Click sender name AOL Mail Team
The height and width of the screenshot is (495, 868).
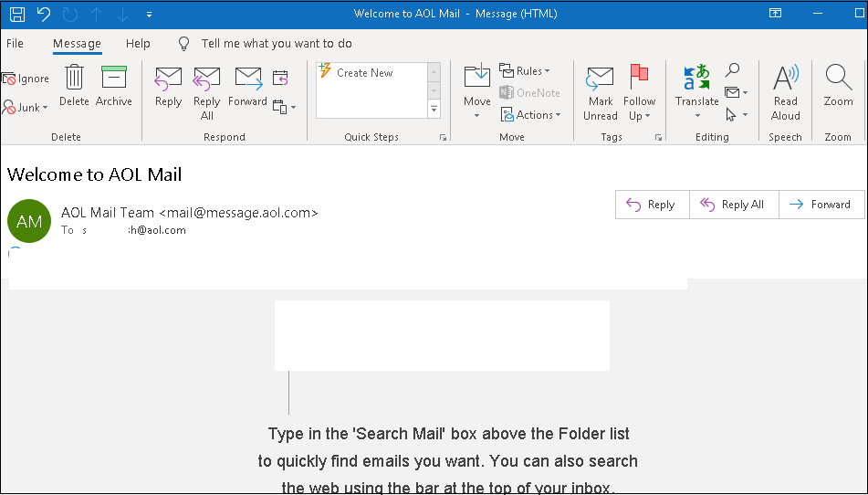pyautogui.click(x=108, y=213)
